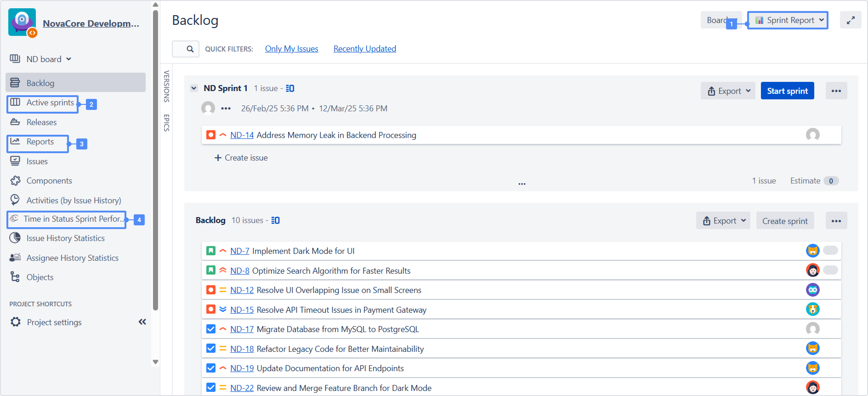
Task: Click the search magnifier icon
Action: 190,49
